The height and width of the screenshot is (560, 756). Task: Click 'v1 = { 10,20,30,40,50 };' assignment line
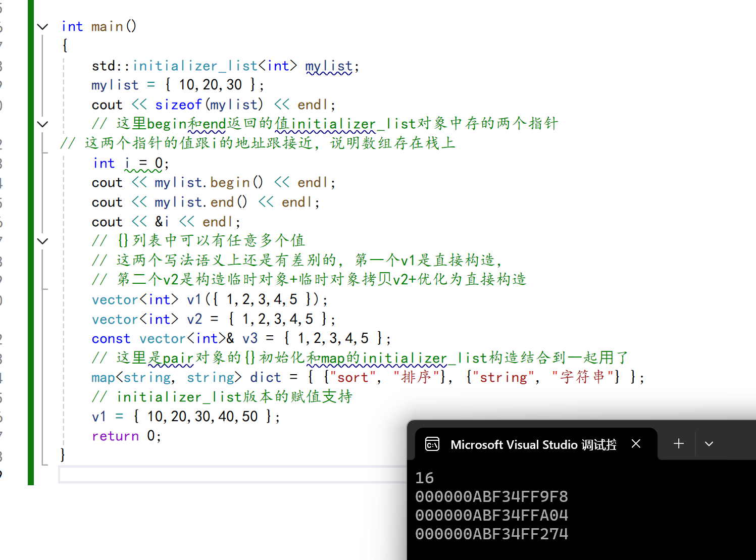(x=186, y=417)
